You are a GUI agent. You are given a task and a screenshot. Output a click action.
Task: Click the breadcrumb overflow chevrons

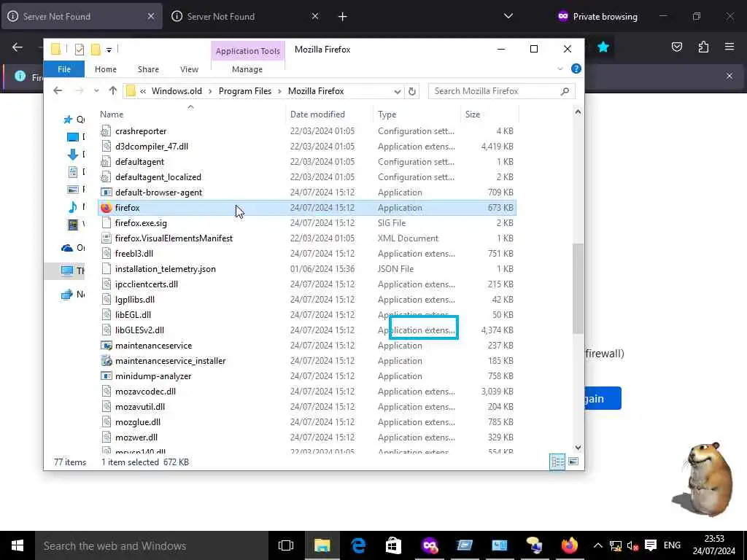143,91
